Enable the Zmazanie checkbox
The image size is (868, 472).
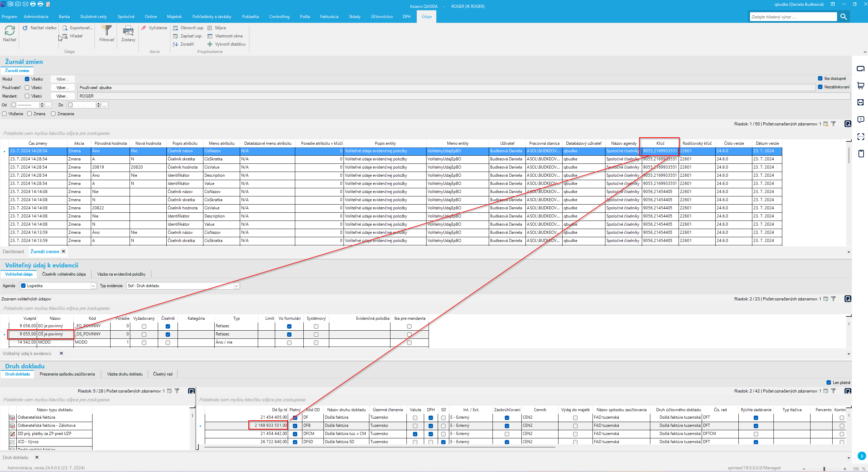click(53, 114)
